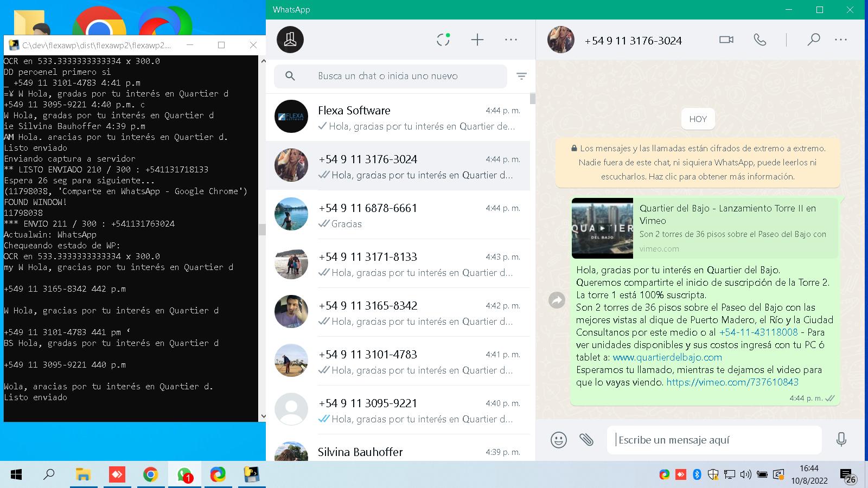This screenshot has height=488, width=868.
Task: Click the HOY date badge
Action: tap(698, 119)
